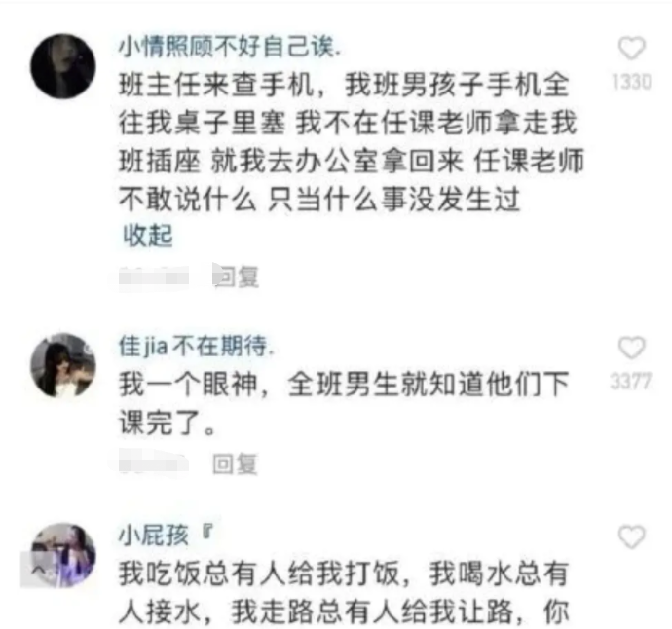Viewport: 672px width, 629px height.
Task: Like the comment by 佳jia不在期待
Action: click(x=631, y=347)
